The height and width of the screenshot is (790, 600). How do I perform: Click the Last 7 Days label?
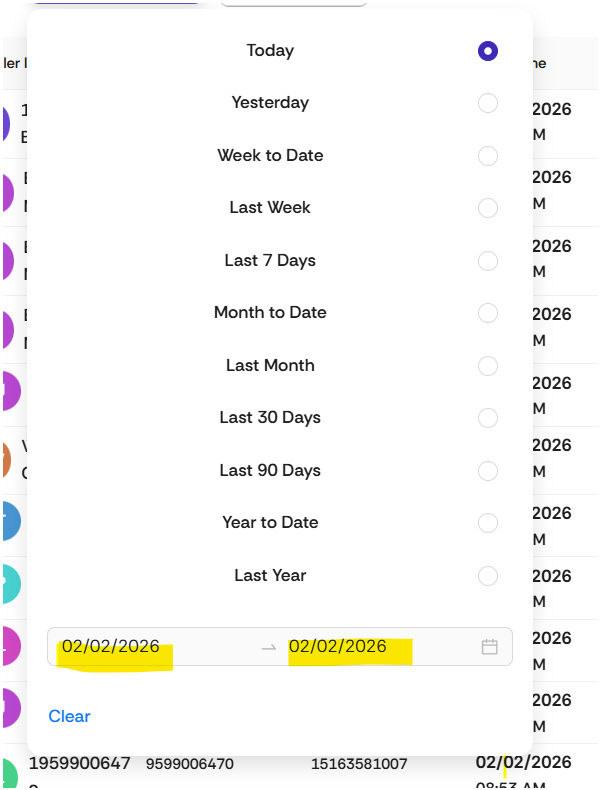(x=270, y=261)
